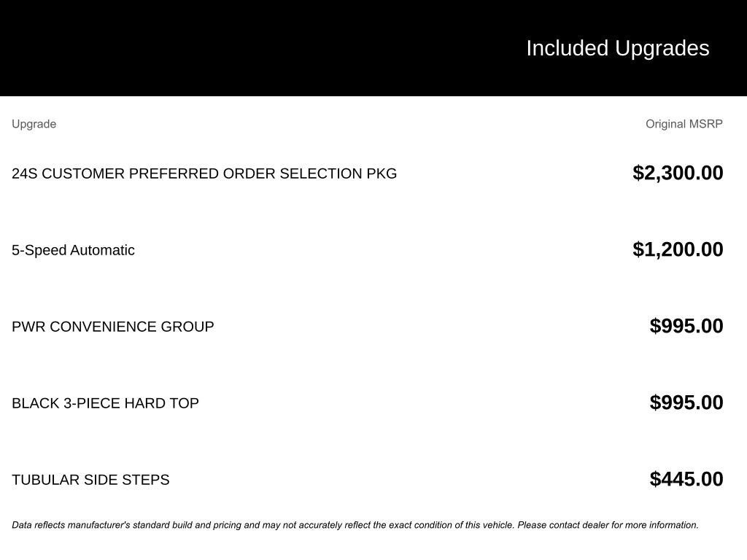Click the $445.00 price value
747x560 pixels.
686,480
